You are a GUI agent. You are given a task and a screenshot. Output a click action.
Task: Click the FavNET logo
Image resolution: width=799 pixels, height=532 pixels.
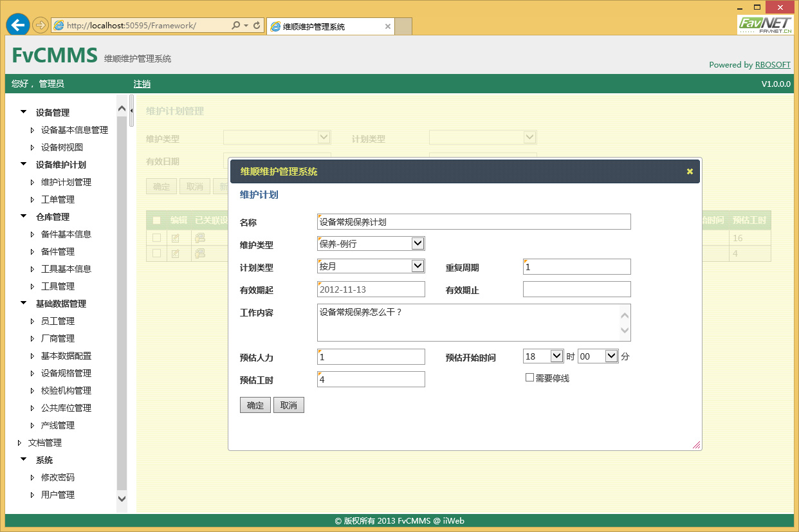[x=765, y=24]
